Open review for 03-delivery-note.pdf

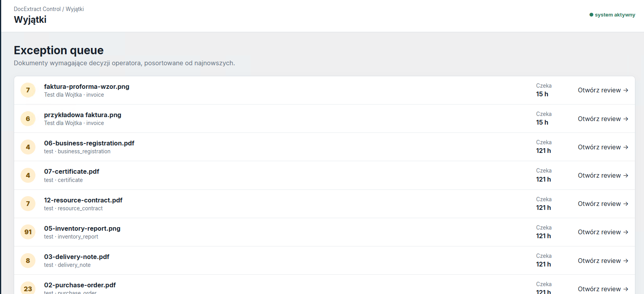pos(603,261)
